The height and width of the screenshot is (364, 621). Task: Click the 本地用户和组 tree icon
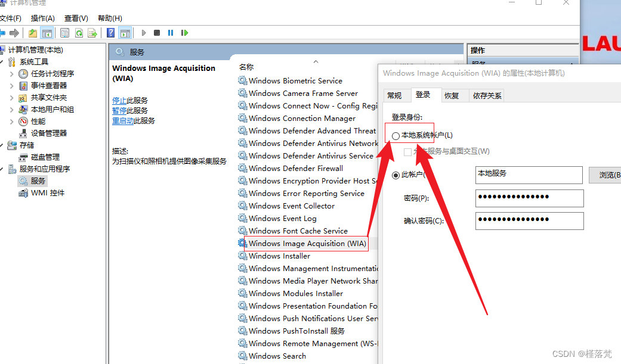pyautogui.click(x=23, y=110)
